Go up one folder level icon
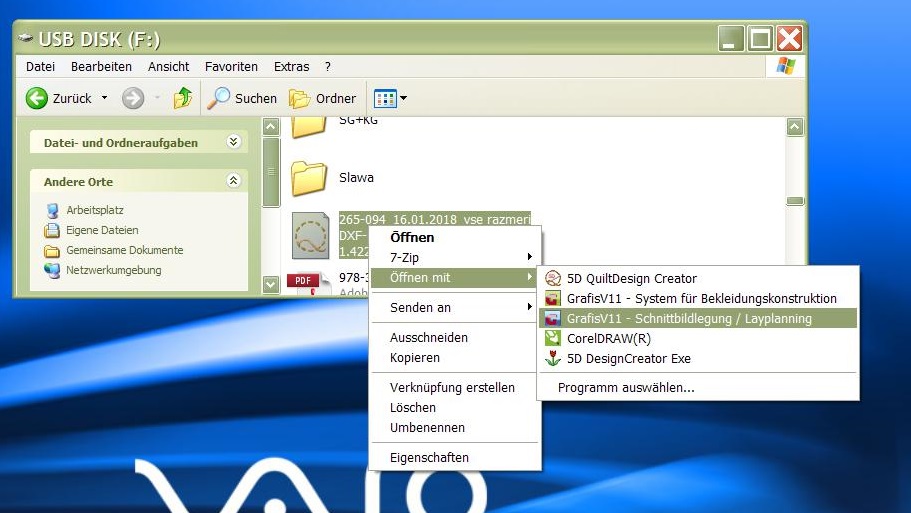The image size is (911, 513). (x=182, y=98)
